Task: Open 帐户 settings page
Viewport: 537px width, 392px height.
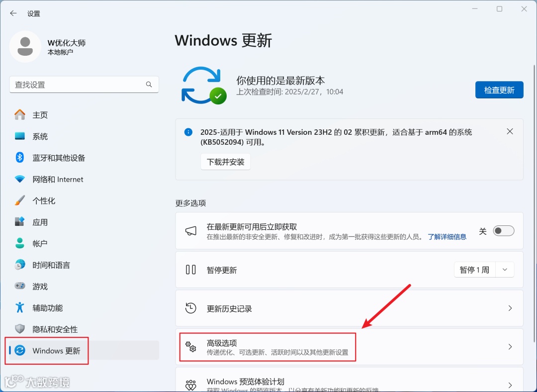Action: click(x=84, y=243)
